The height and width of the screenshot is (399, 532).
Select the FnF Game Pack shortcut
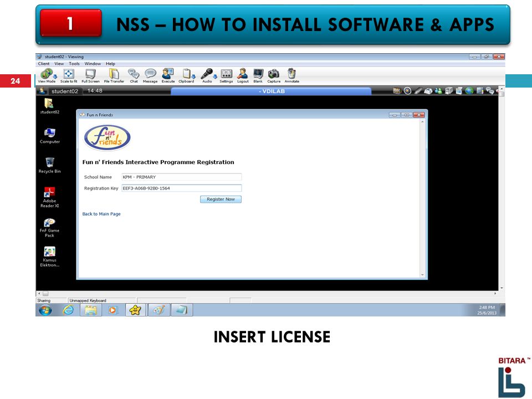[49, 227]
